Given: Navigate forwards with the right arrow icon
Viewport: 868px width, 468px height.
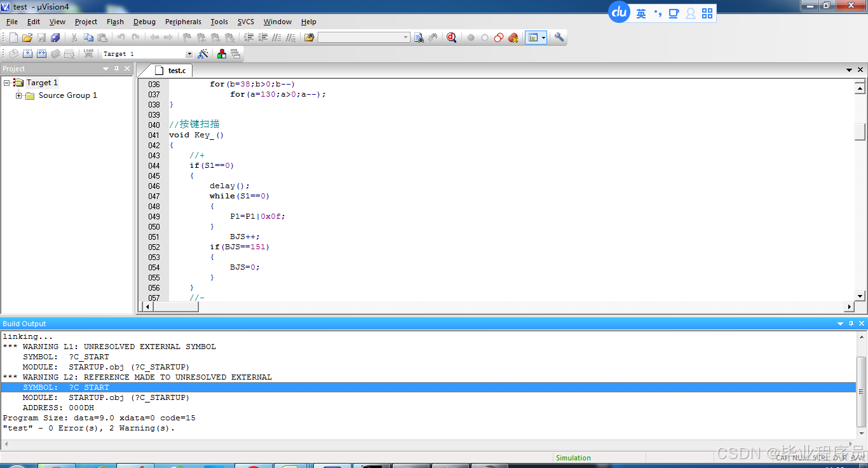Looking at the screenshot, I should click(x=168, y=38).
